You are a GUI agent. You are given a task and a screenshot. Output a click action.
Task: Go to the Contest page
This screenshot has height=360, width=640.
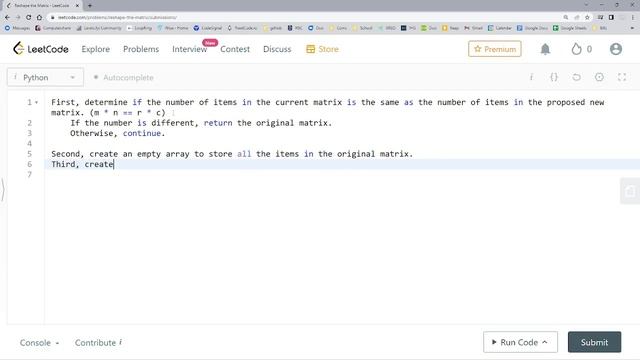coord(235,49)
